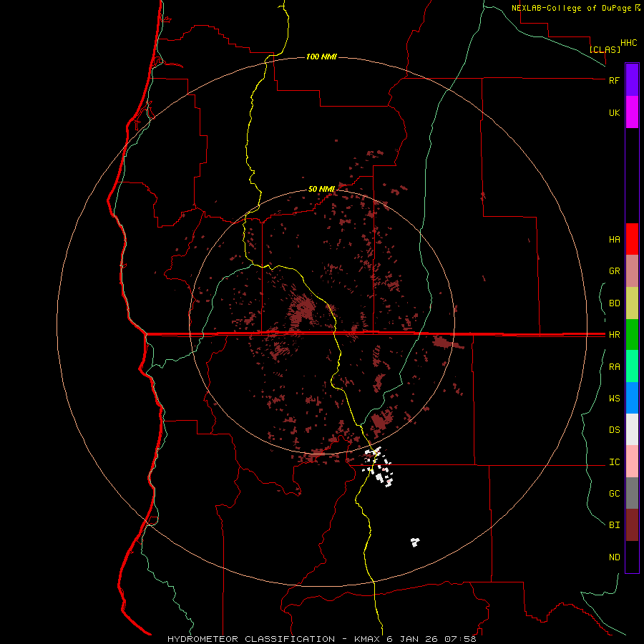Screen dimensions: 644x644
Task: Click the Hydrometeor Classification KMAX timestamp caption
Action: [321, 639]
